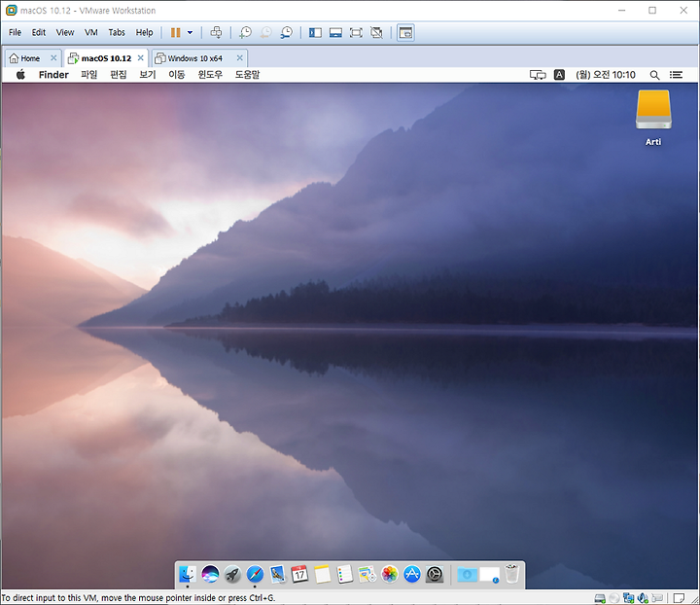Close the macOS 10.12 tab
This screenshot has width=700, height=605.
pos(141,58)
